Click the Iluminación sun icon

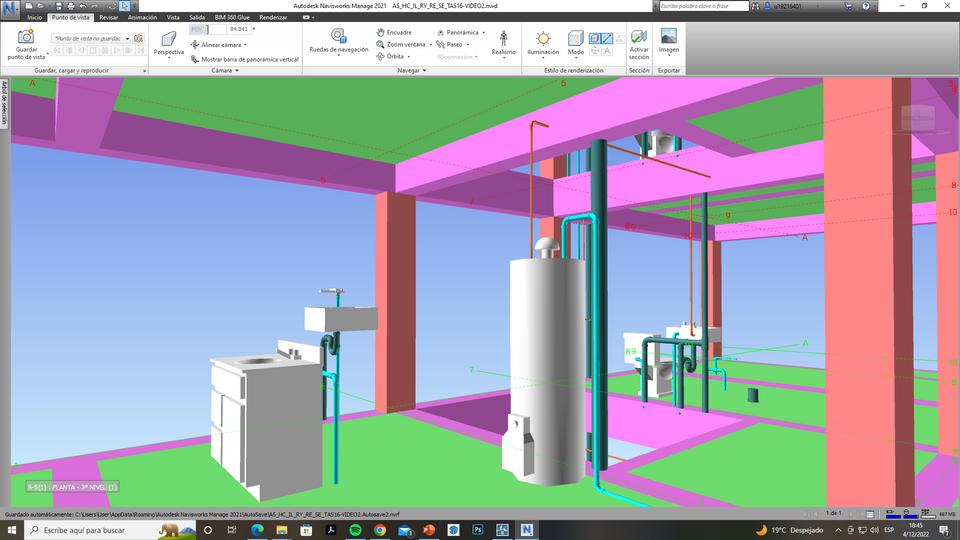pyautogui.click(x=543, y=38)
